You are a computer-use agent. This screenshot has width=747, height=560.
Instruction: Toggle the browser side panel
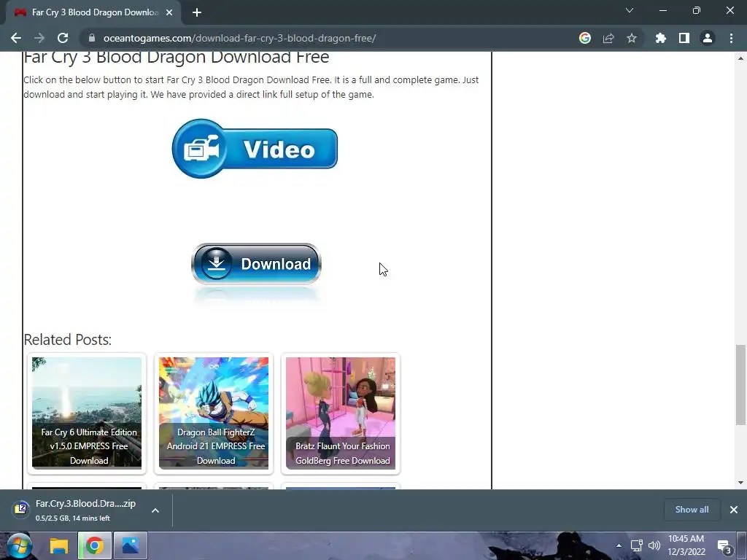tap(684, 38)
